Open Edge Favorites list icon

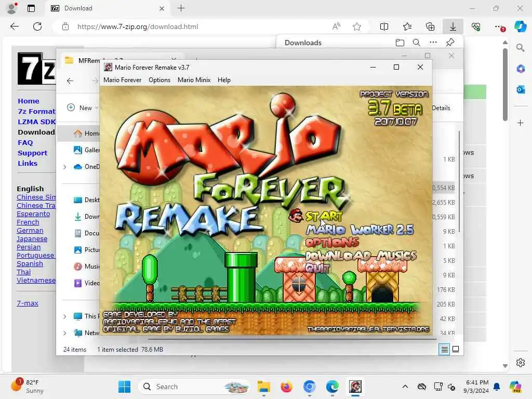pos(407,26)
